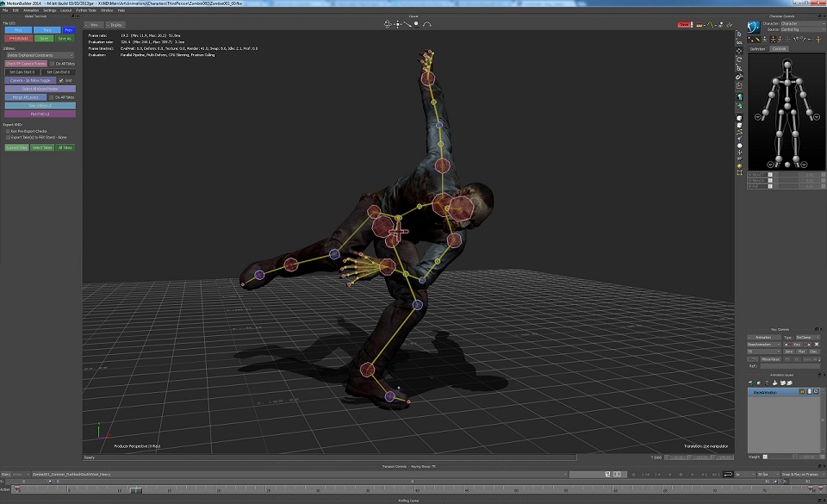Click the Select All Keyed Nodes button
827x504 pixels.
tap(40, 89)
